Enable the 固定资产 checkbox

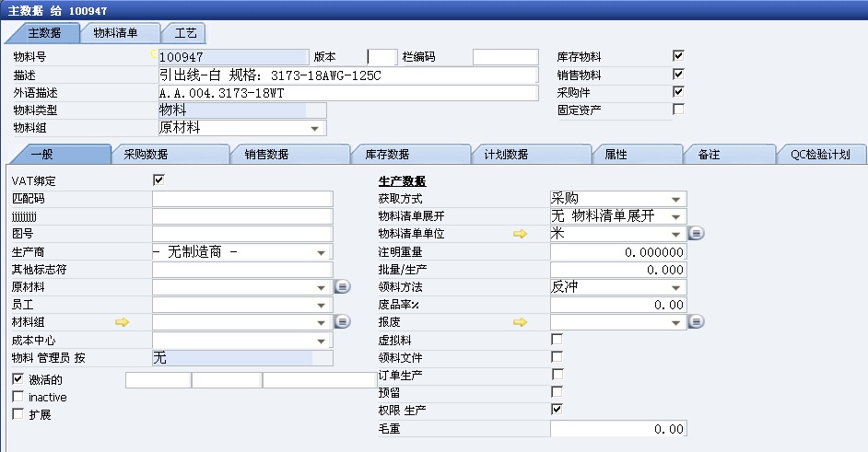pos(679,110)
